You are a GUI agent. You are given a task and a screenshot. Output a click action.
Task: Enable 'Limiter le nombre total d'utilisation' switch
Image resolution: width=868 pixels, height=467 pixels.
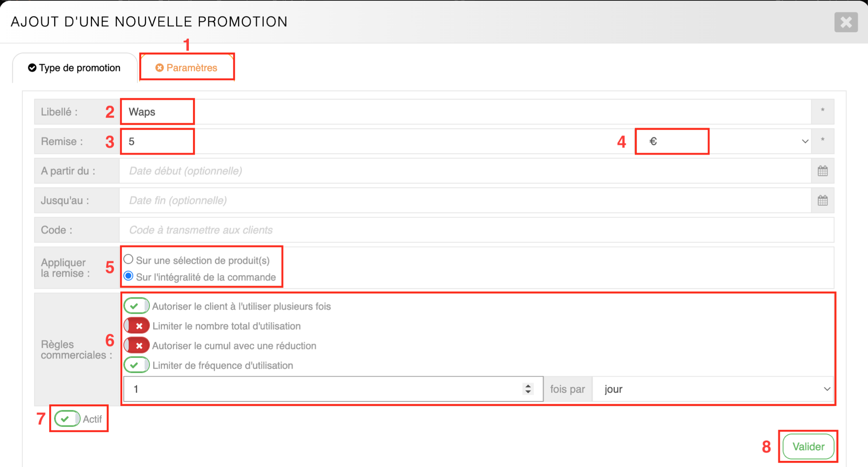point(136,326)
